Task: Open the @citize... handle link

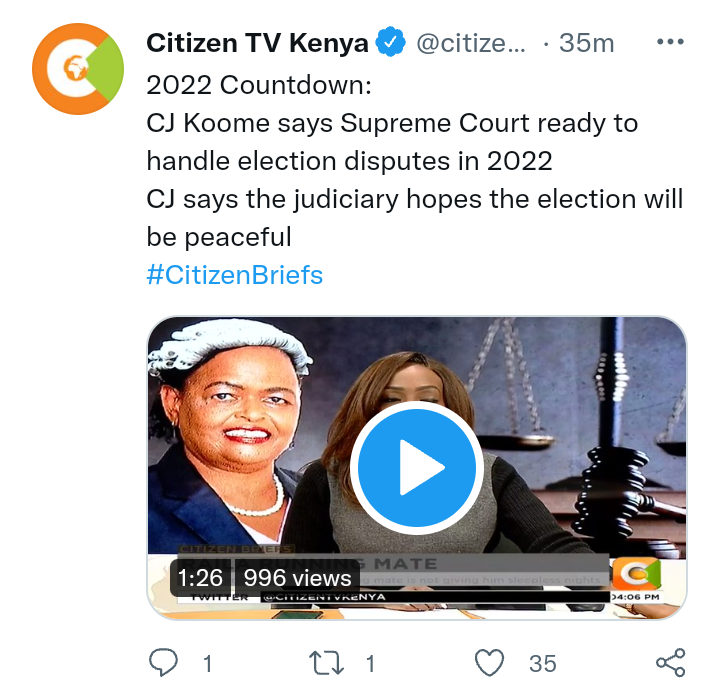Action: pyautogui.click(x=471, y=43)
